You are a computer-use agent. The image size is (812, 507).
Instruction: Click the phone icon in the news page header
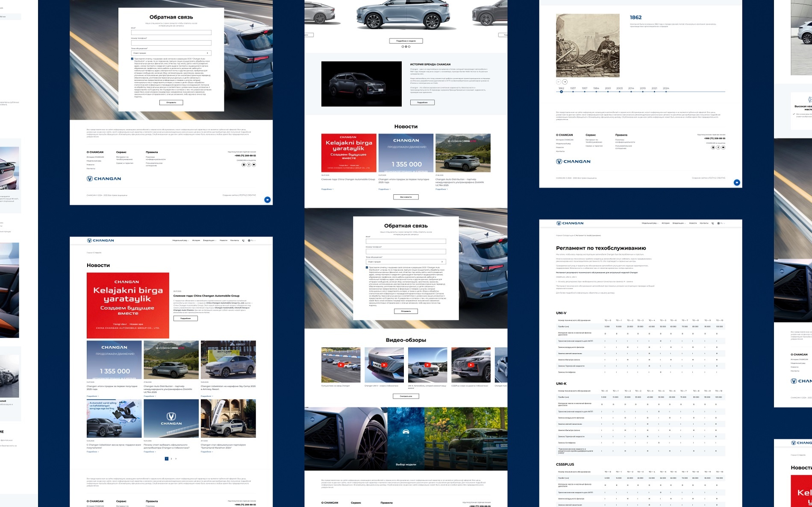pos(243,240)
